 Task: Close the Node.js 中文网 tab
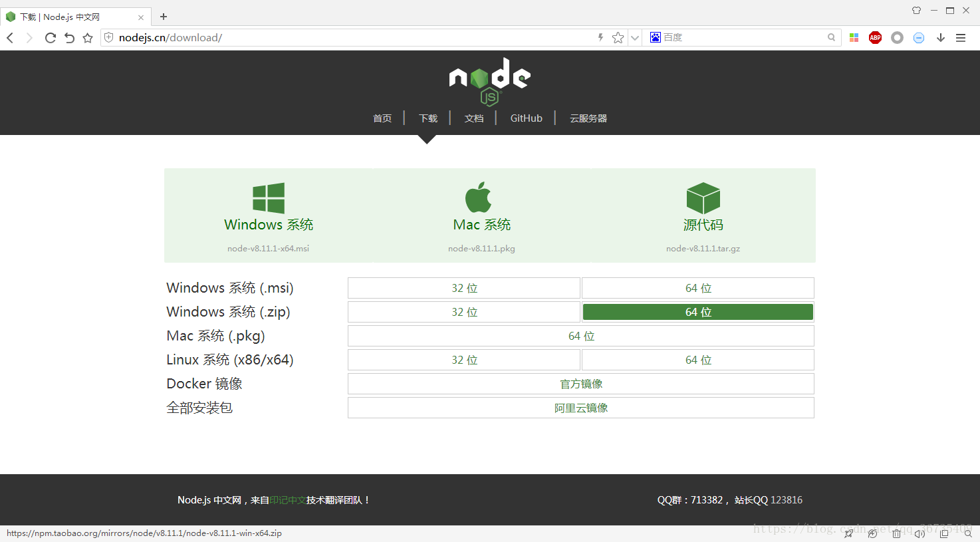(x=141, y=17)
